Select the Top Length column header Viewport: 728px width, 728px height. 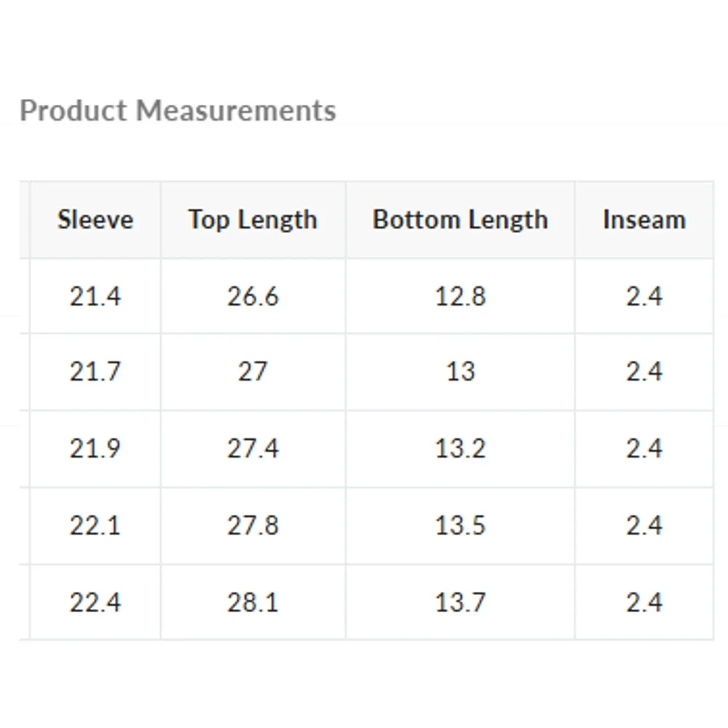click(x=253, y=220)
